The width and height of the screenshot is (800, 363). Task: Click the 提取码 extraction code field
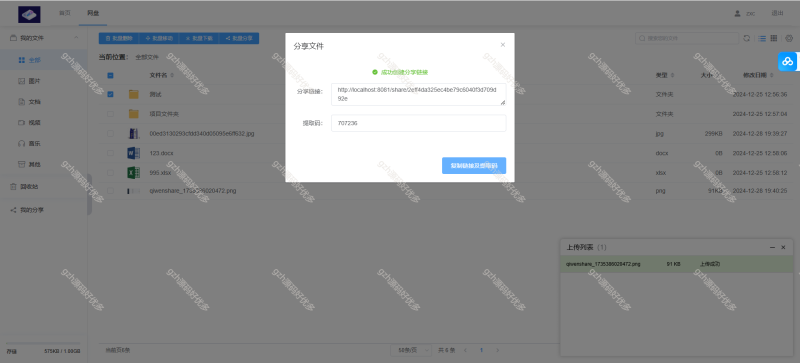(418, 123)
